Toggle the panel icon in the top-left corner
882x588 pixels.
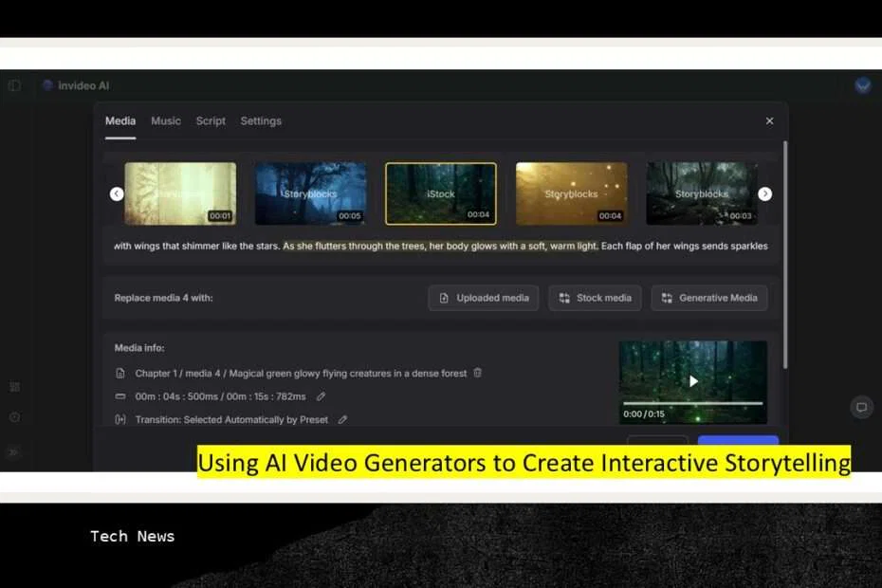pyautogui.click(x=14, y=84)
